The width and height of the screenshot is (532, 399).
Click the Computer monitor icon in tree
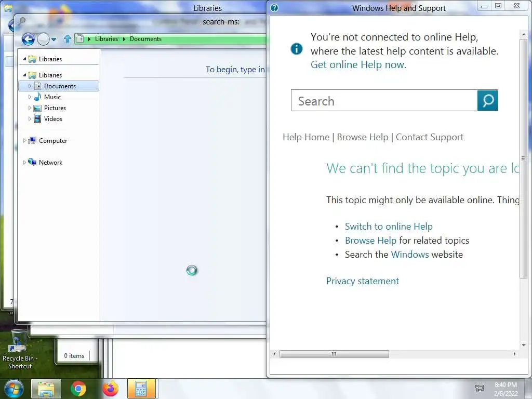coord(32,140)
